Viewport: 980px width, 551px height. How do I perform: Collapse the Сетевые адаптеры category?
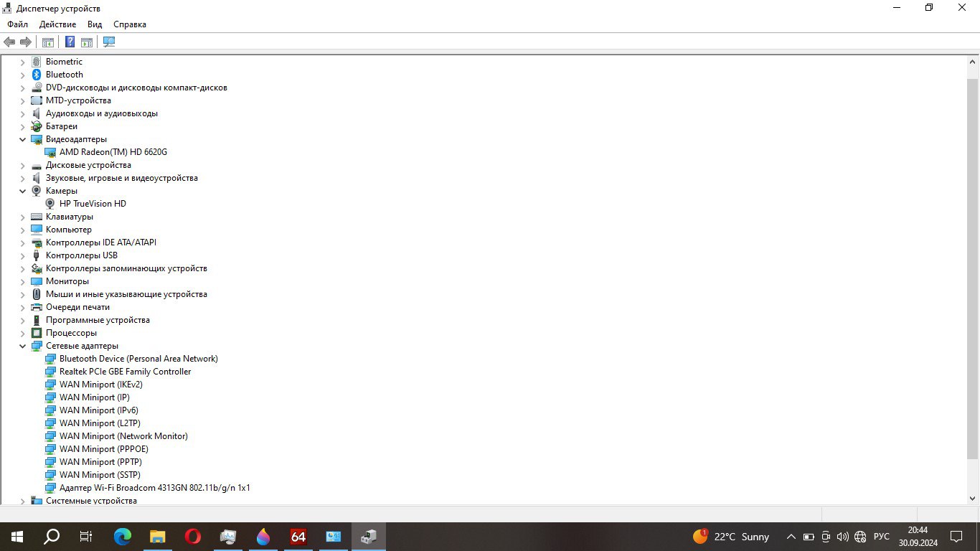[22, 346]
